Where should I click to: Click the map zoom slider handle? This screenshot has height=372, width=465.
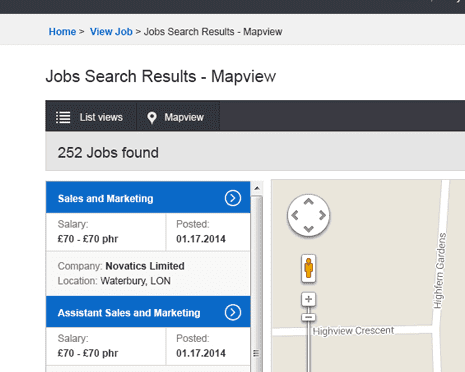tap(309, 317)
